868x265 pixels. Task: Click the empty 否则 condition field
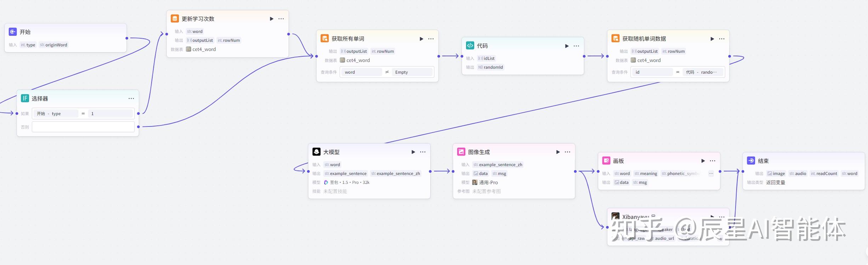pyautogui.click(x=83, y=127)
